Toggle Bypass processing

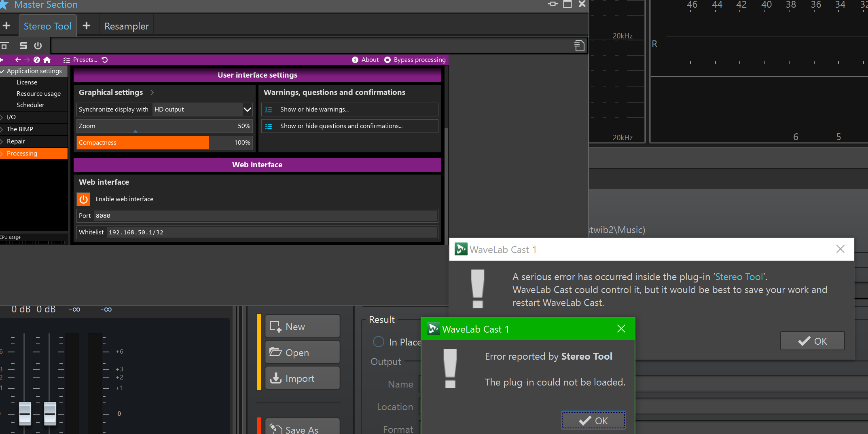415,60
